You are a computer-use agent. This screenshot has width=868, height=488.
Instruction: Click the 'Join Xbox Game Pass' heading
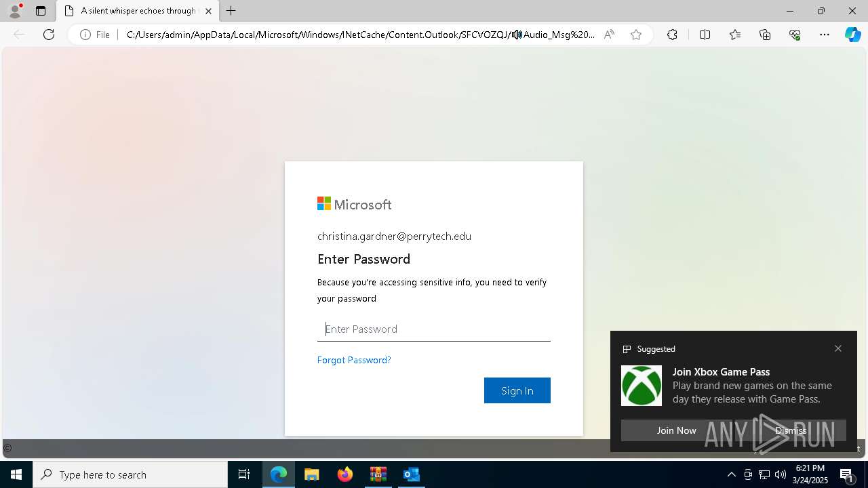[721, 371]
